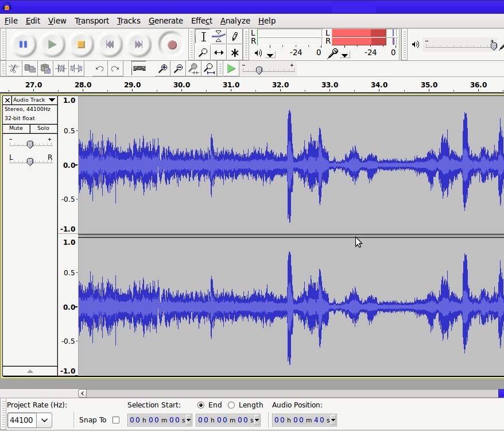
Task: Select the Zoom (magnifier) tool
Action: (x=203, y=52)
